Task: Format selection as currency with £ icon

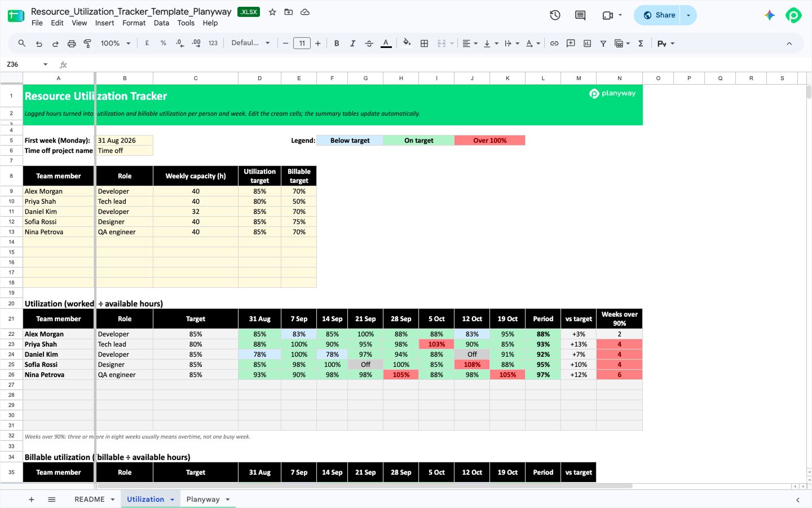Action: [147, 43]
